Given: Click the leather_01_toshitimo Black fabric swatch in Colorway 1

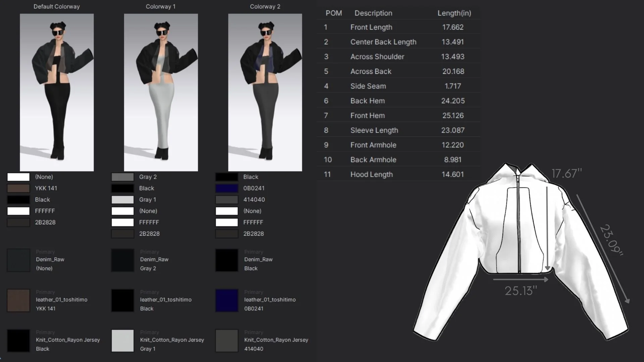Looking at the screenshot, I should tap(122, 300).
